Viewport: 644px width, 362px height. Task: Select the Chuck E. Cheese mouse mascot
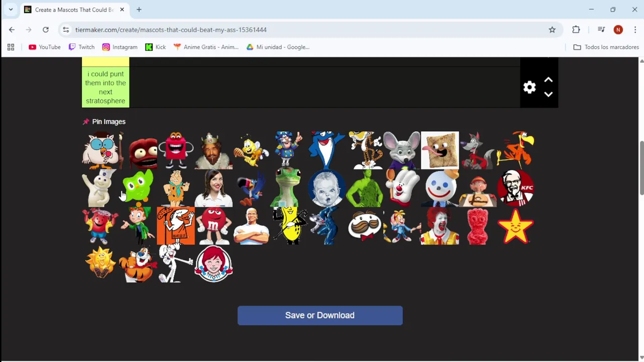(x=403, y=150)
